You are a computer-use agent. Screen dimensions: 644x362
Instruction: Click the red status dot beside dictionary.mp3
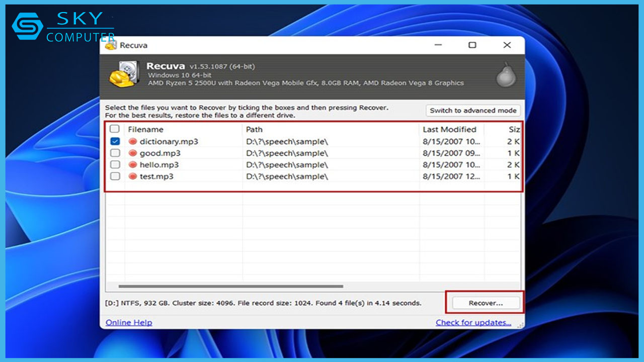coord(133,142)
